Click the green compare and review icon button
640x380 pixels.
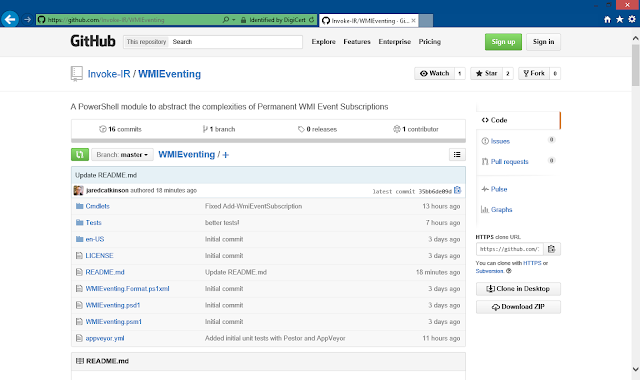tap(80, 155)
